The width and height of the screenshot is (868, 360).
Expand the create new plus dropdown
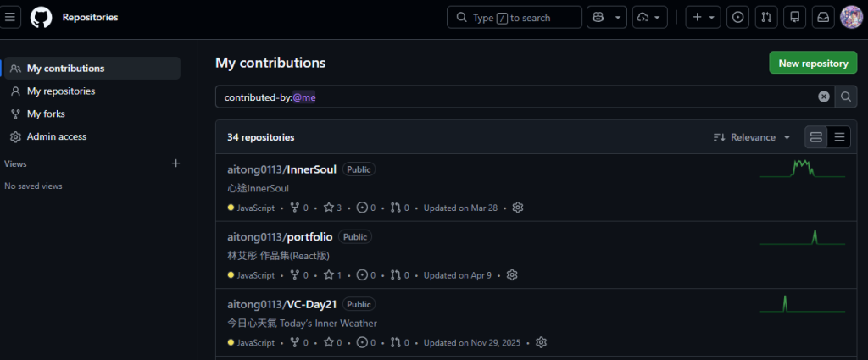coord(703,17)
